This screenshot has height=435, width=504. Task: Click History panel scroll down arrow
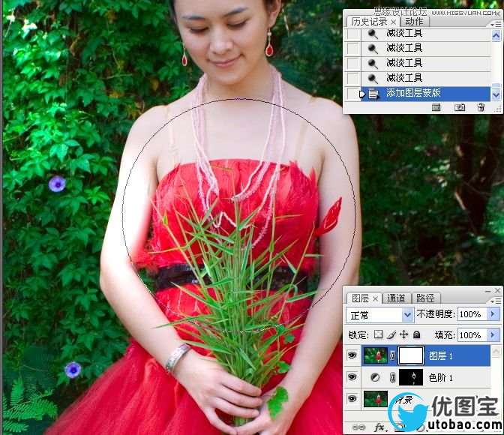coord(496,94)
